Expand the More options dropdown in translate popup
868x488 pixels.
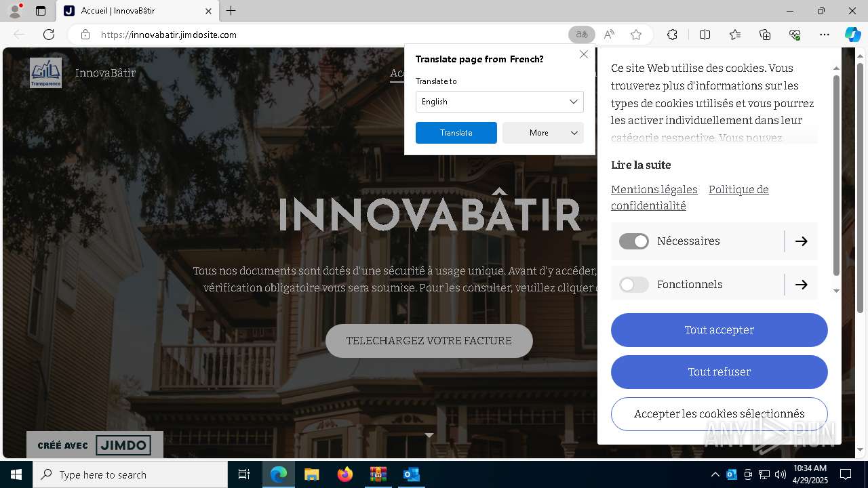click(x=543, y=133)
